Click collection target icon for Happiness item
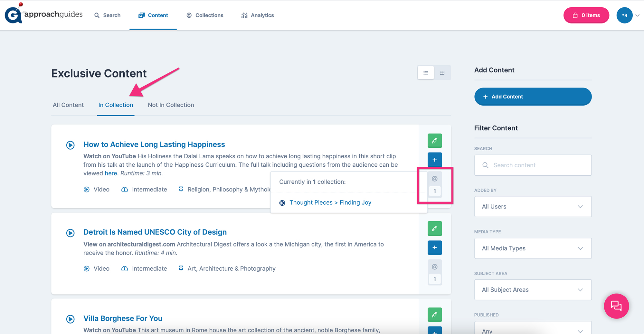Viewport: 644px width, 334px height. coord(435,179)
